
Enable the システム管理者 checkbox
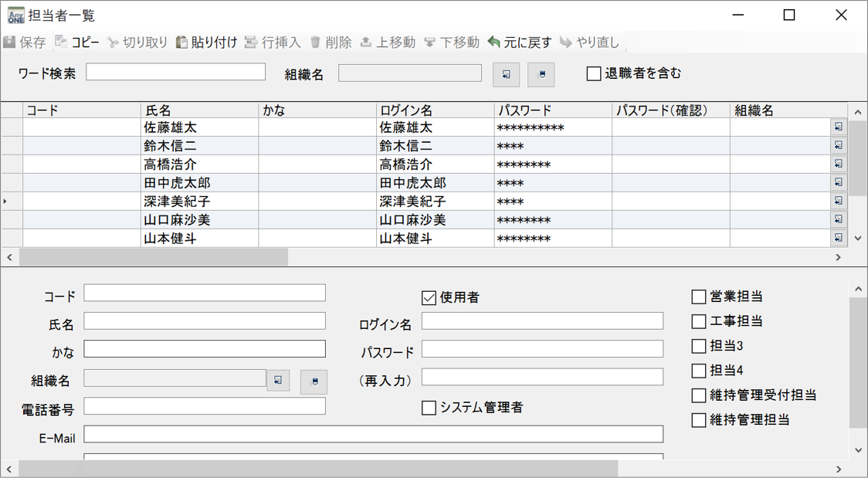[428, 409]
